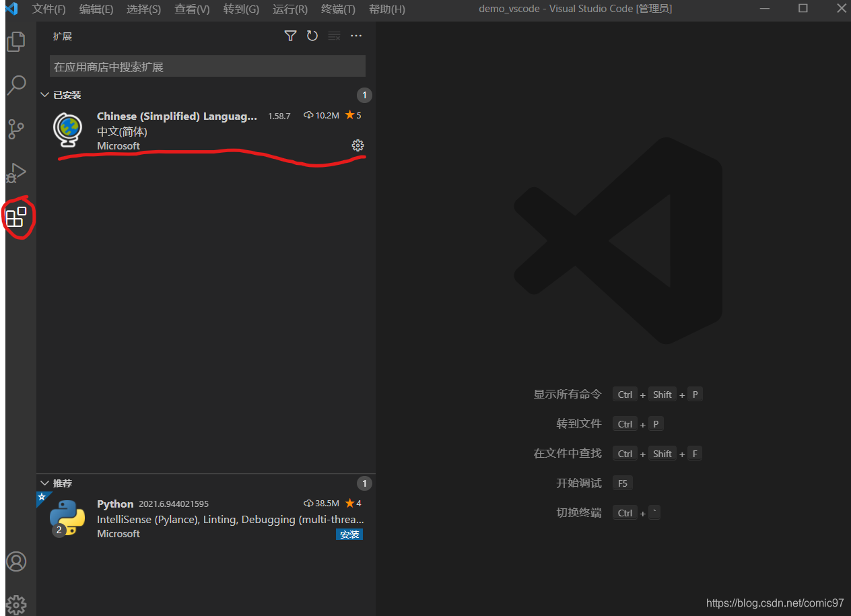
Task: Click version 1.58.7 text
Action: [x=279, y=116]
